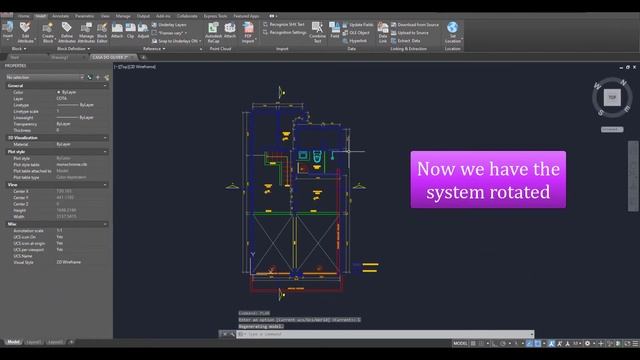Expand the Block panel dropdown
This screenshot has height=360, width=640.
point(19,49)
